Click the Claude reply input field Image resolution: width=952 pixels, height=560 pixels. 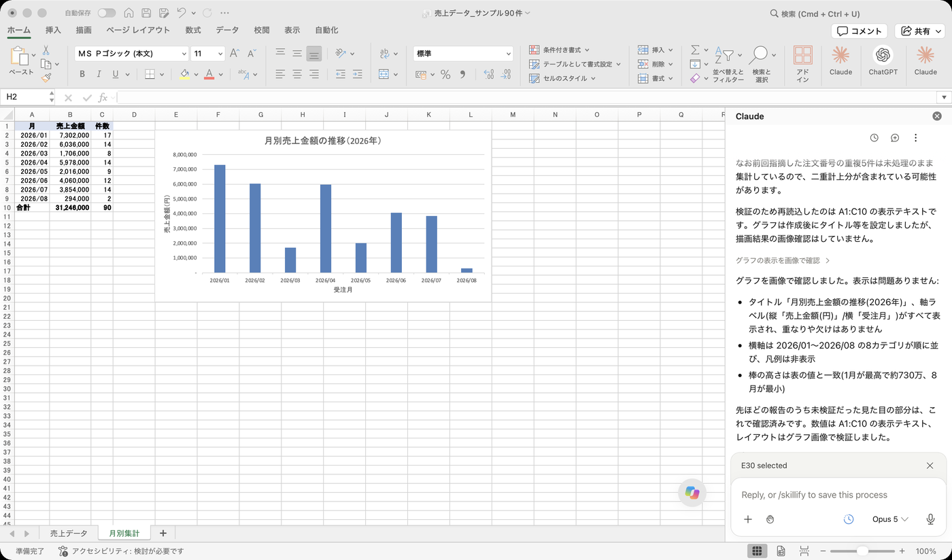(x=838, y=495)
